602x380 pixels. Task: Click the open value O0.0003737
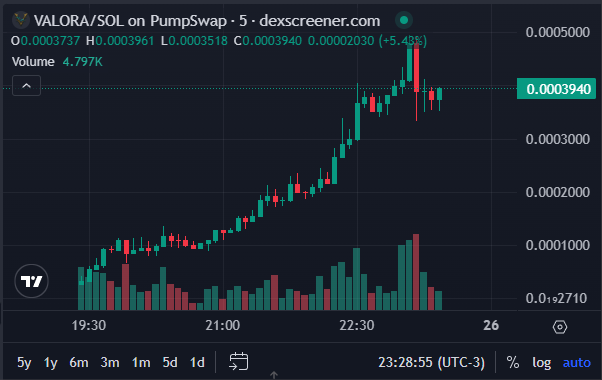[x=45, y=41]
